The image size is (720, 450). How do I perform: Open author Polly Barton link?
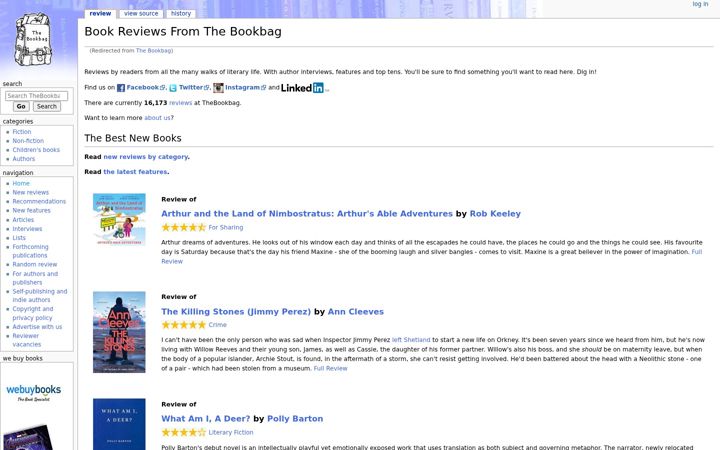coord(295,419)
